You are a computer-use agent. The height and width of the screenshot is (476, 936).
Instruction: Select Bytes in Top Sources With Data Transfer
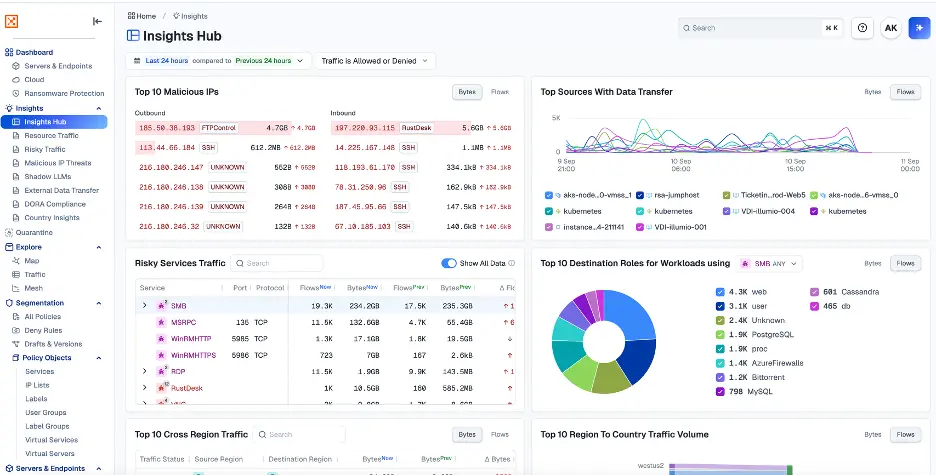click(x=873, y=92)
